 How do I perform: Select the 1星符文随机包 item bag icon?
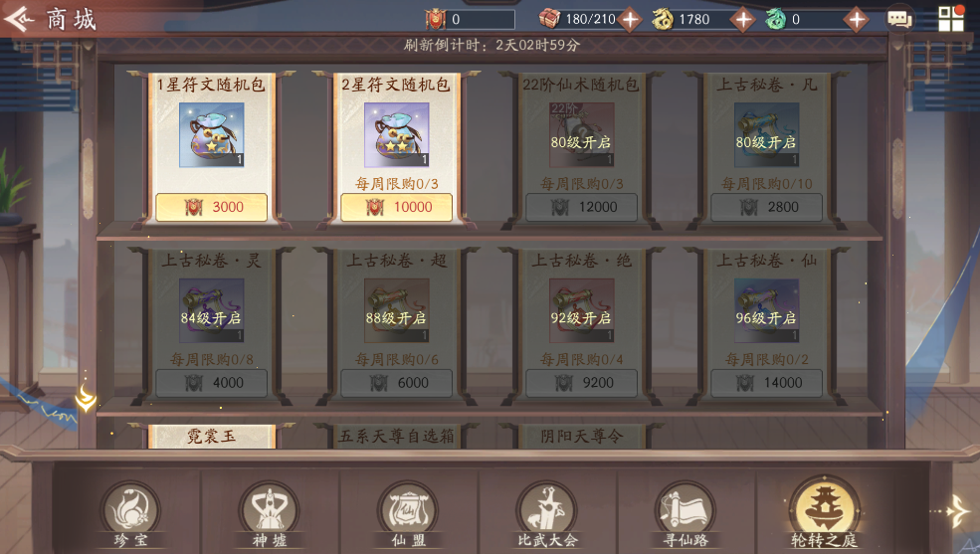(x=211, y=135)
